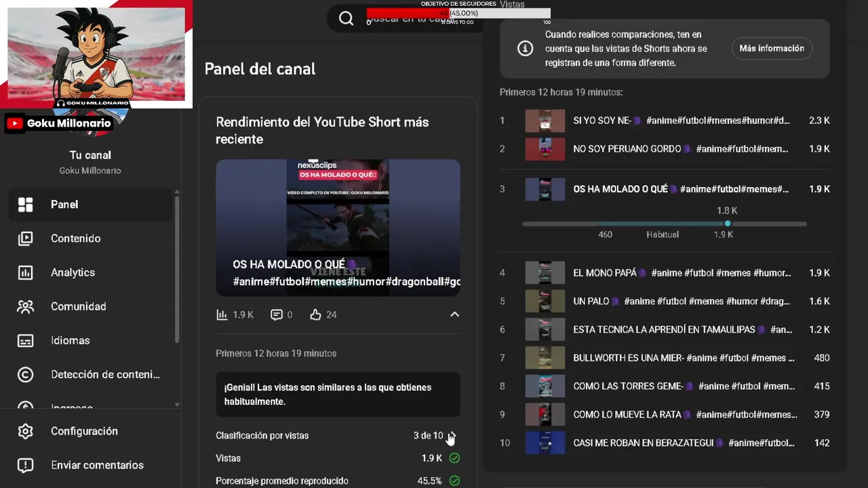The height and width of the screenshot is (488, 868).
Task: Click thumbnail of UN PALO video
Action: tap(545, 301)
